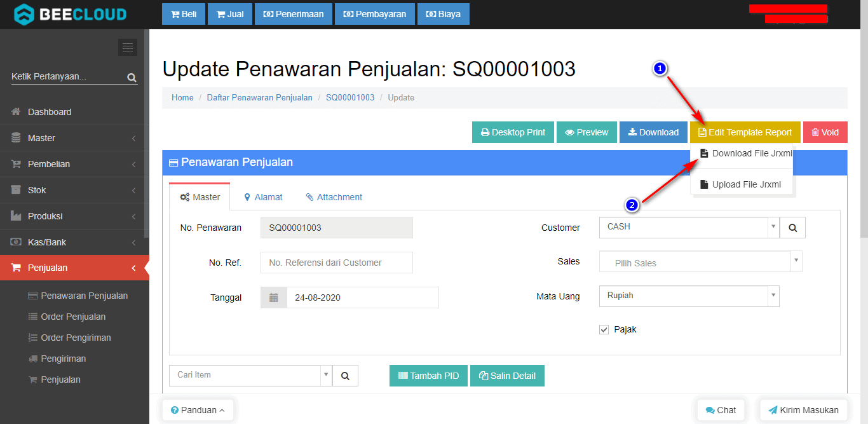Click the Penerimaan button

pos(294,14)
